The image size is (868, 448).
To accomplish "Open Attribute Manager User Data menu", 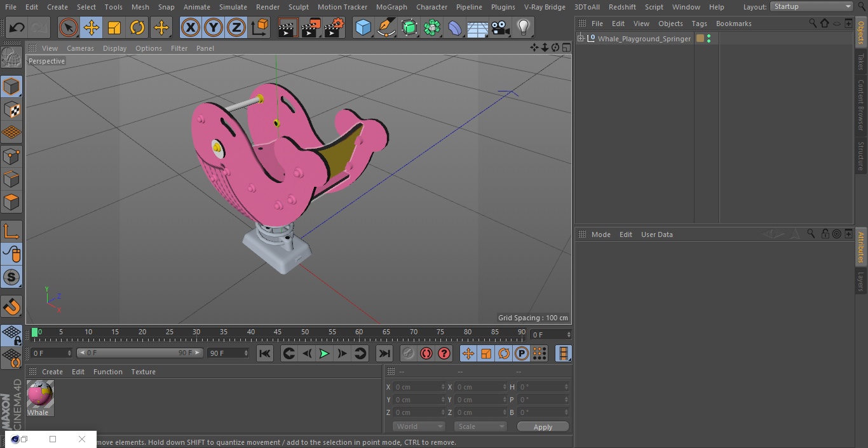I will (x=656, y=234).
